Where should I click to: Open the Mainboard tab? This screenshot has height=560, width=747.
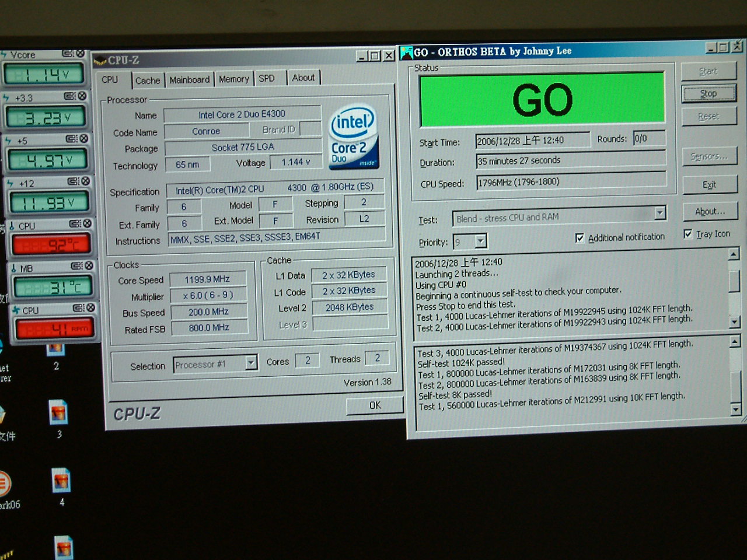(190, 80)
